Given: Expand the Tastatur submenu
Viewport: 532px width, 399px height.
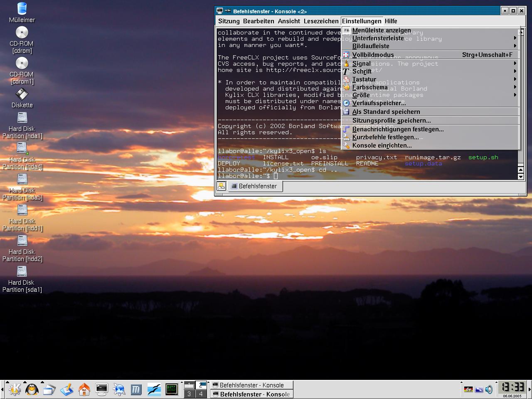Looking at the screenshot, I should click(431, 79).
